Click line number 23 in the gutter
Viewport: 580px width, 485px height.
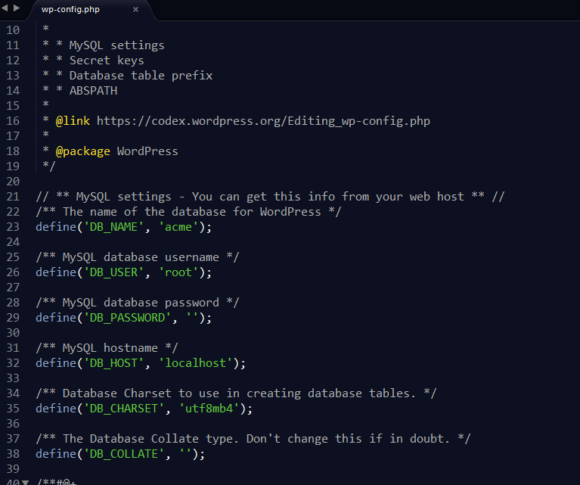(x=13, y=227)
